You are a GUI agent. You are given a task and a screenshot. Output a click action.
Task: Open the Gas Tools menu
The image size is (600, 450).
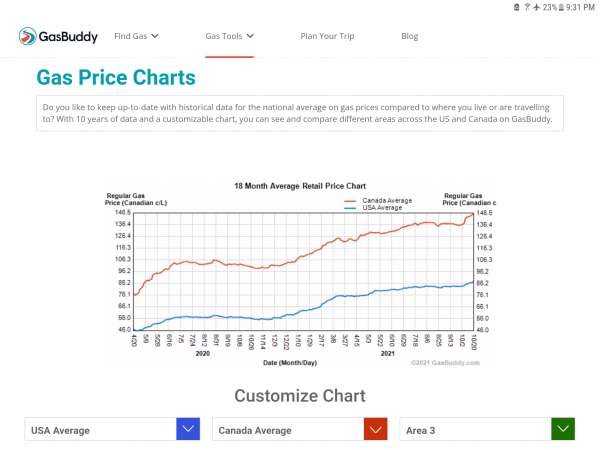[x=225, y=37]
